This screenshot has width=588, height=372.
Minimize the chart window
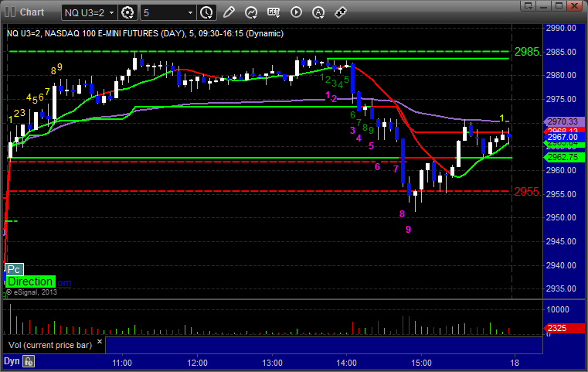[x=544, y=5]
